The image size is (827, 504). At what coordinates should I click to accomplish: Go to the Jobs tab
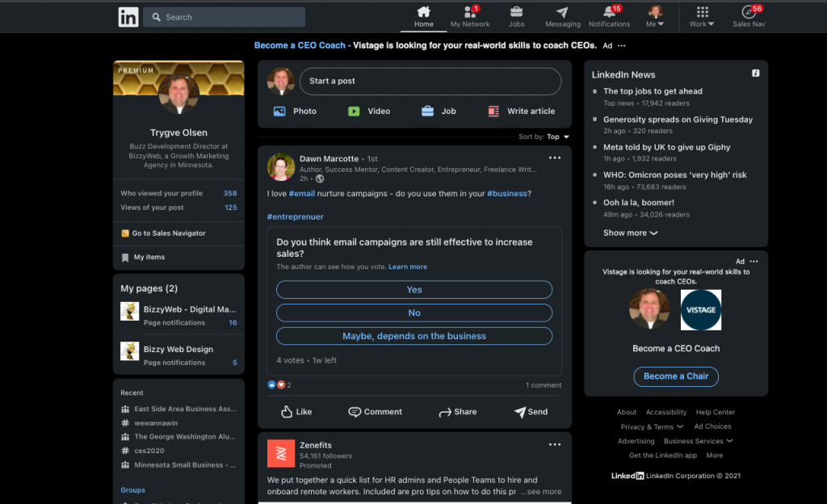tap(516, 17)
